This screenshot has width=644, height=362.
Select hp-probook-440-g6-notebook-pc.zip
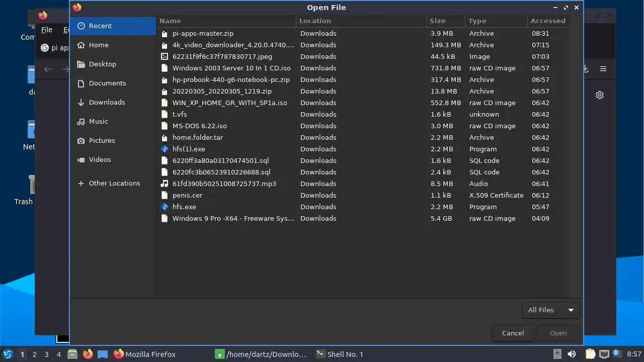pyautogui.click(x=363, y=79)
